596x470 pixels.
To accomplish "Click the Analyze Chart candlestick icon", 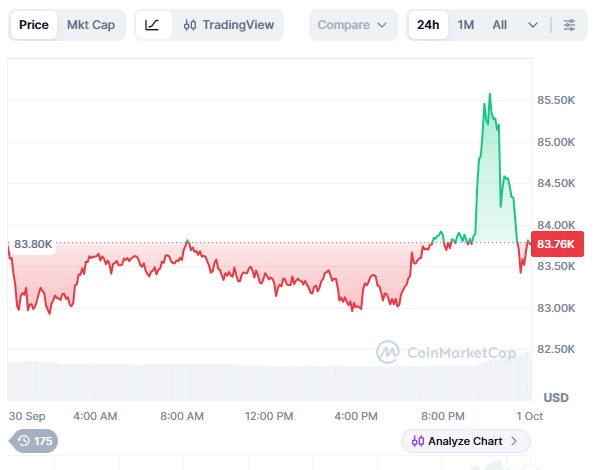I will [418, 441].
